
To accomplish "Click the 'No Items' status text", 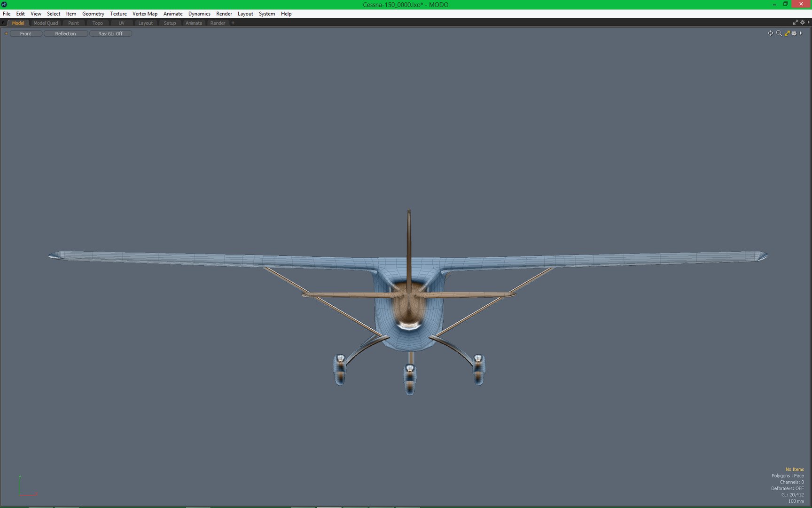I will pos(795,469).
